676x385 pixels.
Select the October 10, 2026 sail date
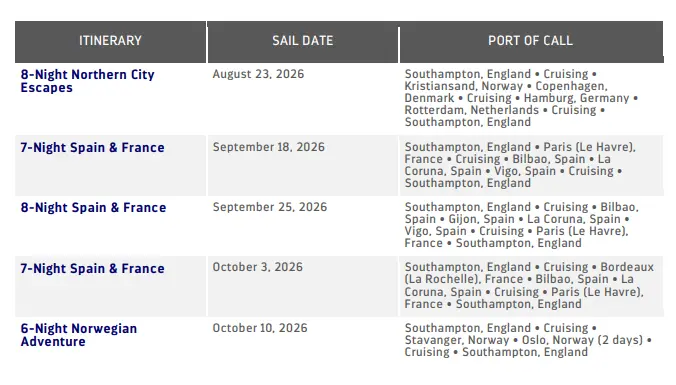[260, 328]
